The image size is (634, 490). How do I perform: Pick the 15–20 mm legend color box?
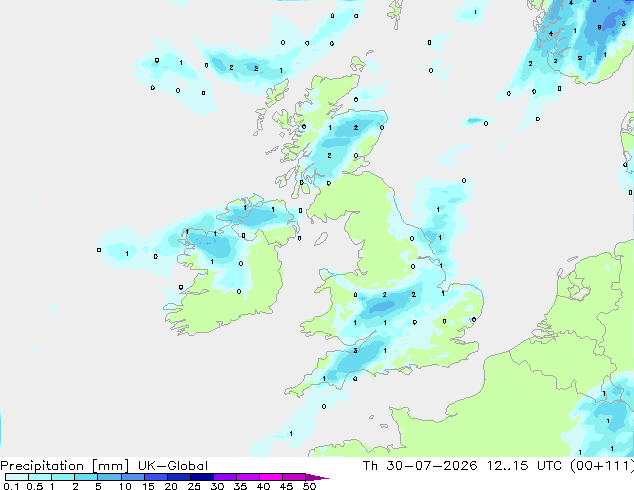point(155,477)
